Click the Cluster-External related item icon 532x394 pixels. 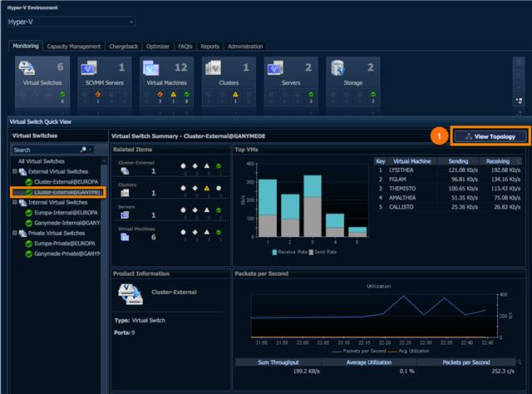point(125,171)
